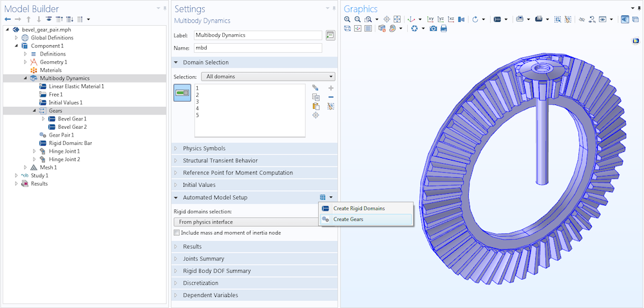The width and height of the screenshot is (644, 308).
Task: Go to the default 3D view
Action: coord(411,19)
